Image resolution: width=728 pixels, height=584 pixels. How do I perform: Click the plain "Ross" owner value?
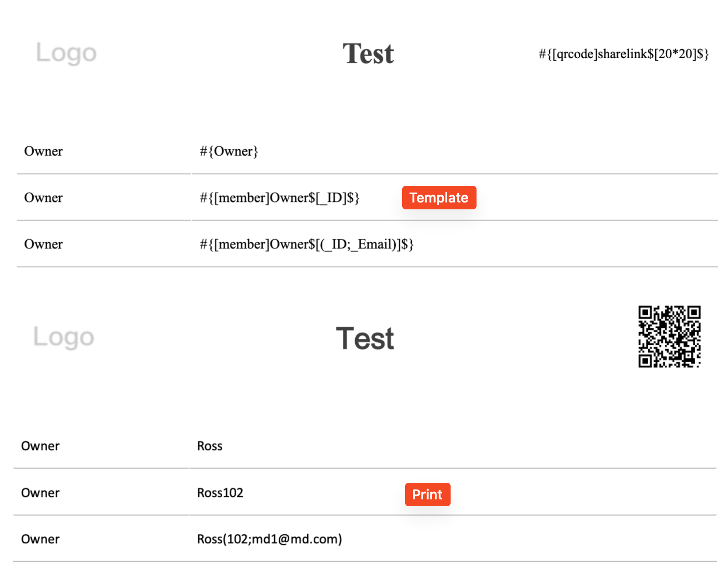pyautogui.click(x=209, y=446)
